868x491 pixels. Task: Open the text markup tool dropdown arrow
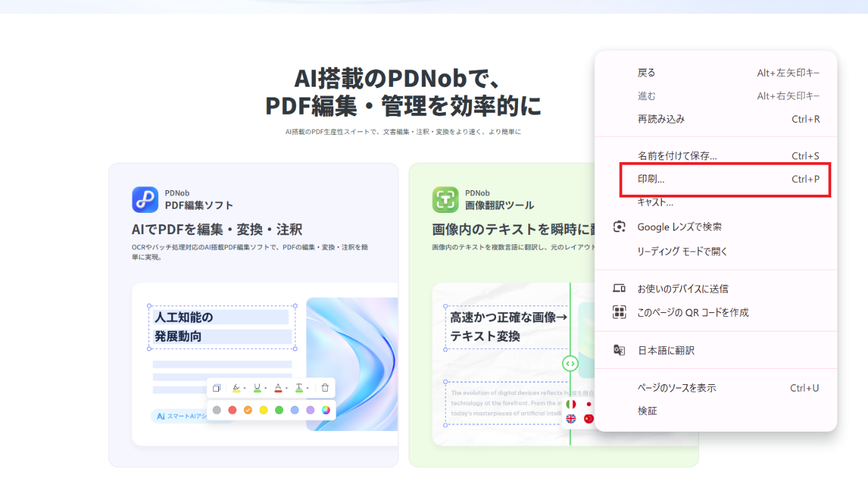click(308, 388)
